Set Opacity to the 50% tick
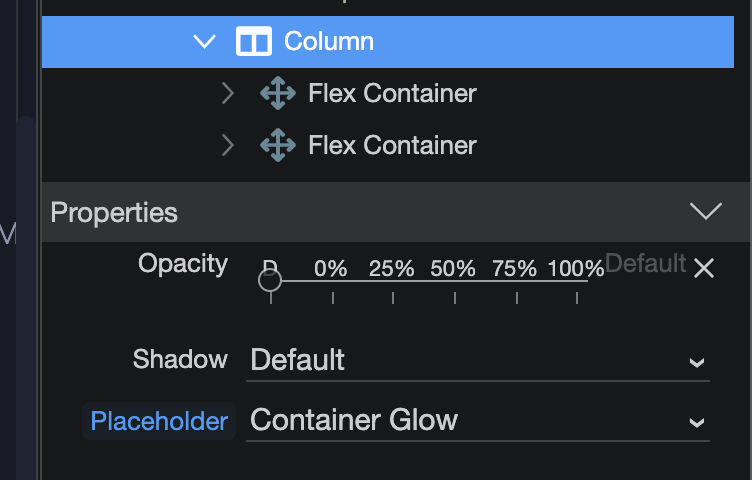 click(455, 298)
